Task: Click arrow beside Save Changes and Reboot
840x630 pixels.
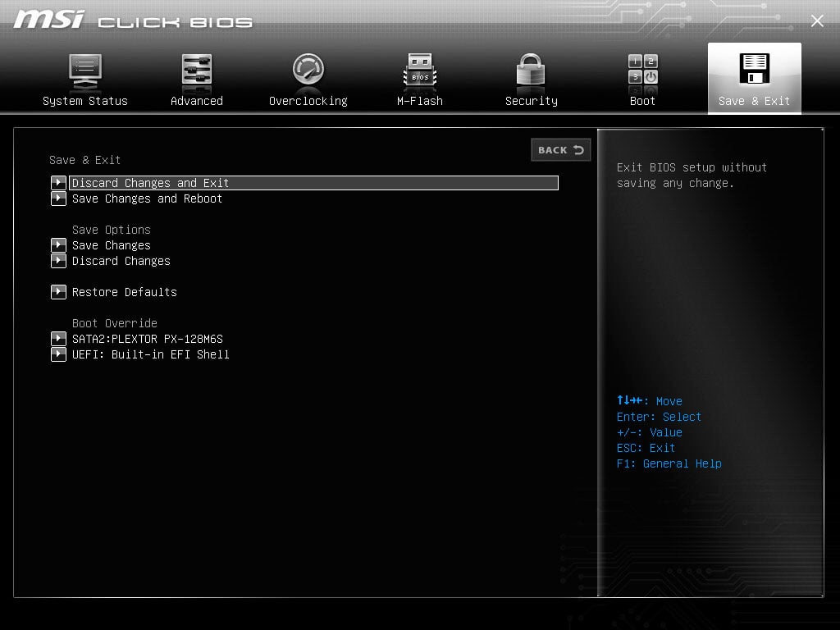Action: (58, 199)
